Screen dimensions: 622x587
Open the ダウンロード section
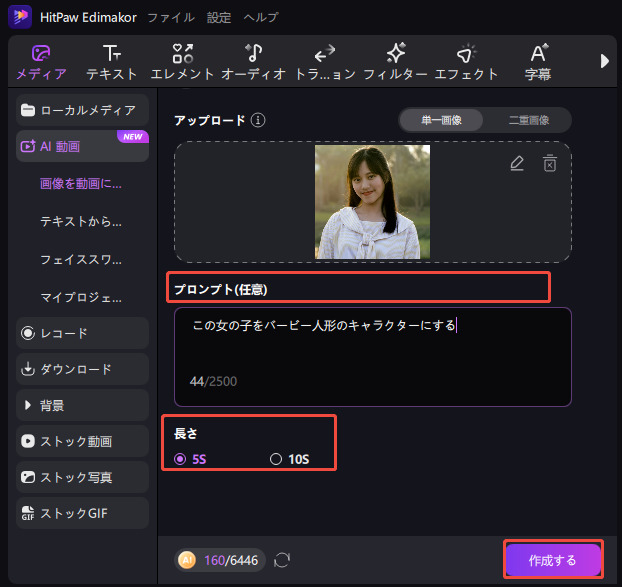pos(83,369)
